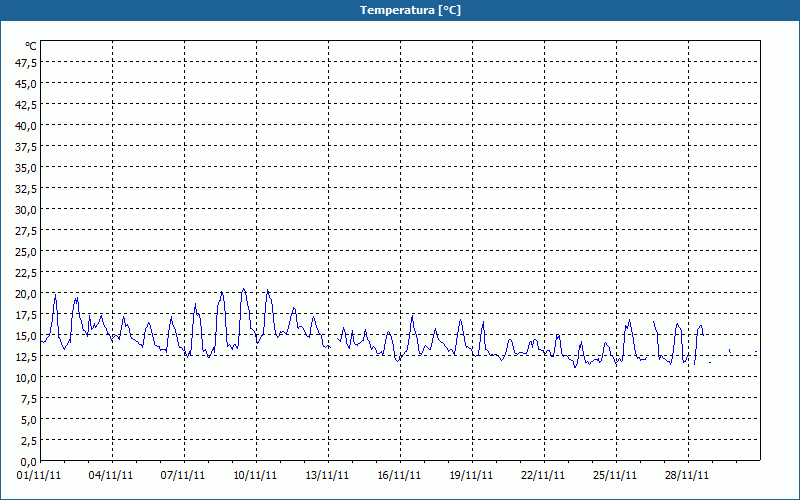Click the 22/11/11 date label
The width and height of the screenshot is (800, 500).
point(543,475)
